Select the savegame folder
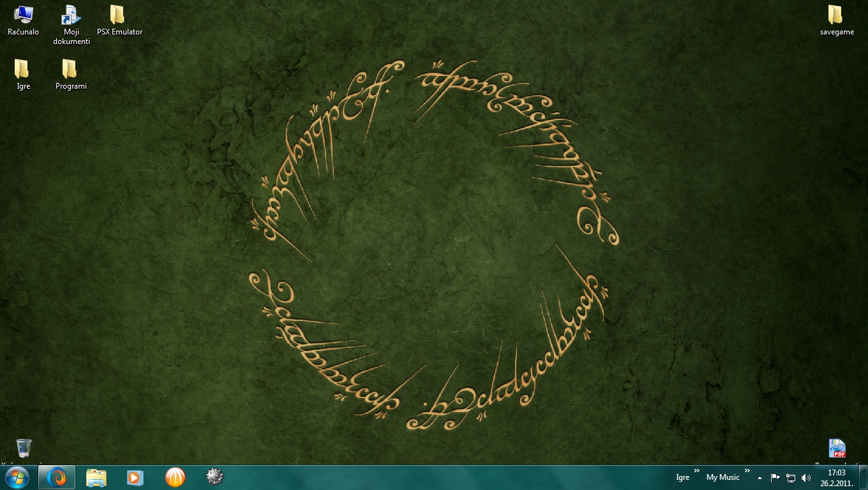This screenshot has height=490, width=868. tap(837, 20)
